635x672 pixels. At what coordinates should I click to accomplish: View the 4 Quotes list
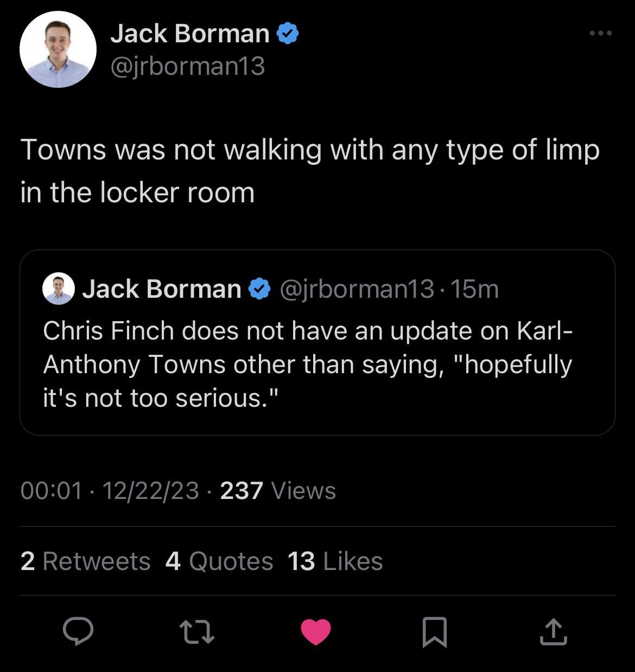coord(219,561)
